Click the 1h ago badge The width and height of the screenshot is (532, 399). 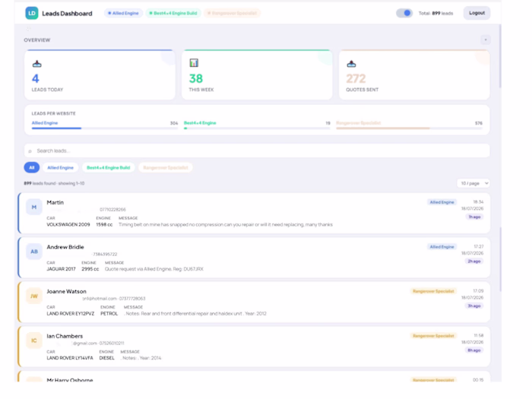(x=474, y=217)
